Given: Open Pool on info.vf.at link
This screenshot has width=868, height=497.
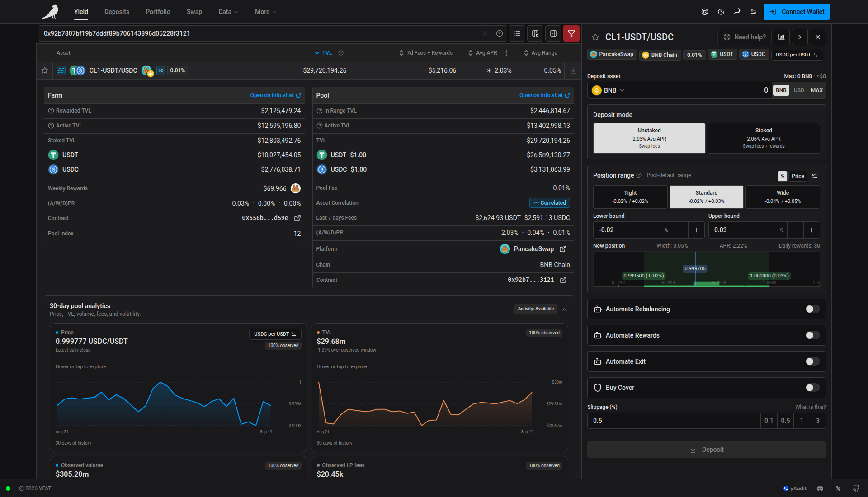Looking at the screenshot, I should [x=544, y=95].
